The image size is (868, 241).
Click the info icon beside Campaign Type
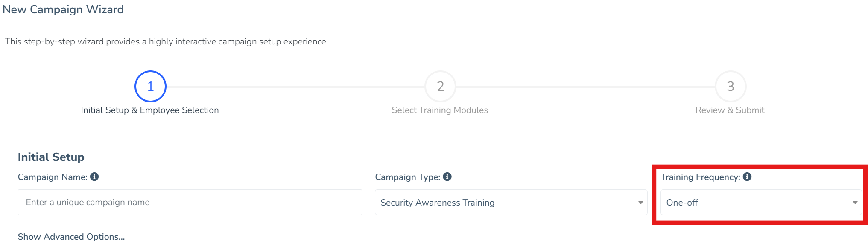point(447,177)
